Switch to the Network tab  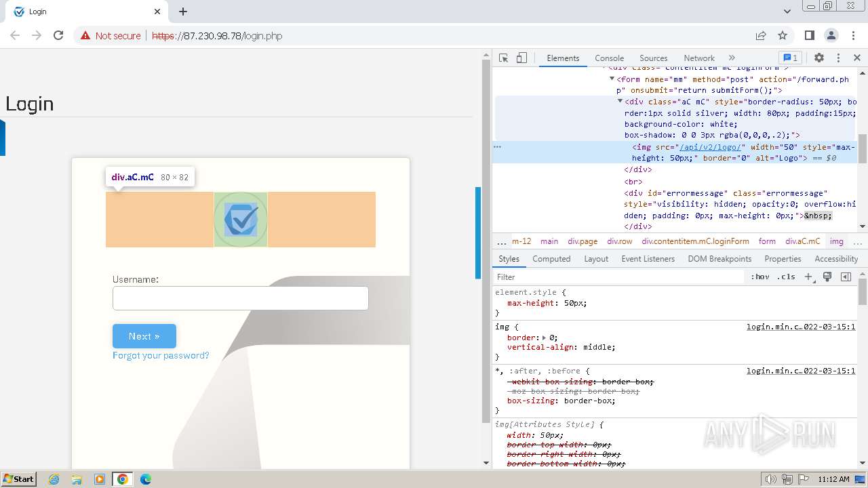click(x=699, y=58)
